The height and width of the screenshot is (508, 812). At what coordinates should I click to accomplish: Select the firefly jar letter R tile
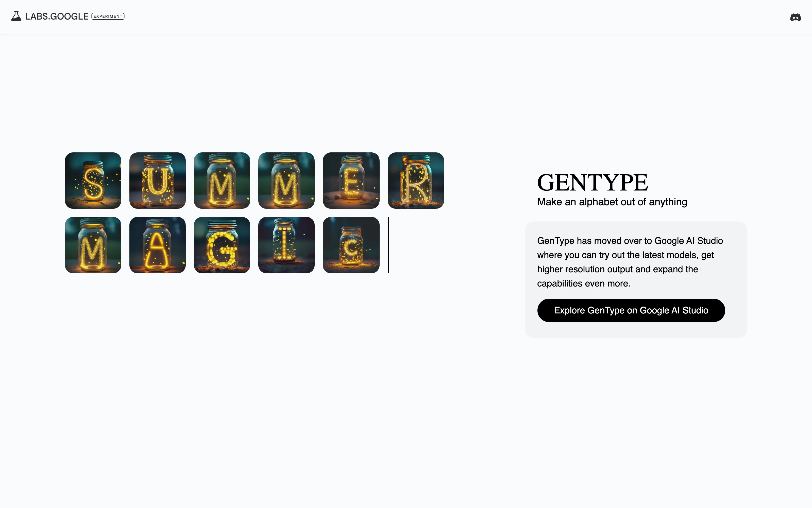pyautogui.click(x=416, y=180)
